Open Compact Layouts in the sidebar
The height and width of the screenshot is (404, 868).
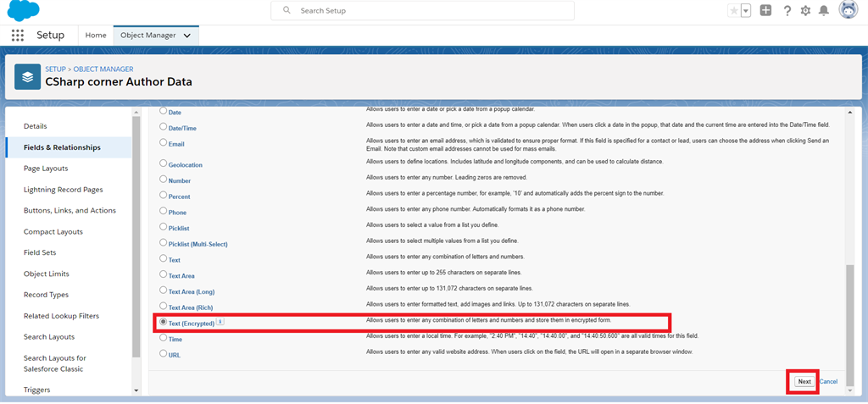[x=53, y=231]
